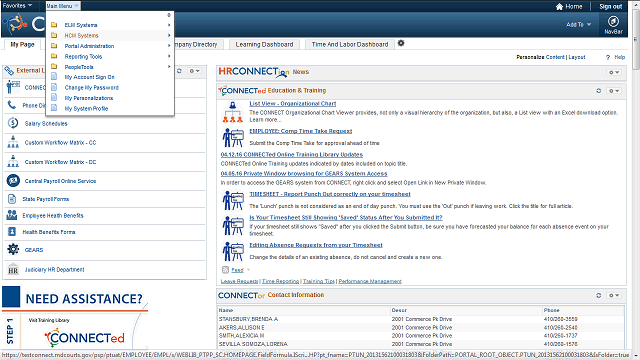Click the RSS Feed icon
The image size is (640, 360).
(225, 270)
